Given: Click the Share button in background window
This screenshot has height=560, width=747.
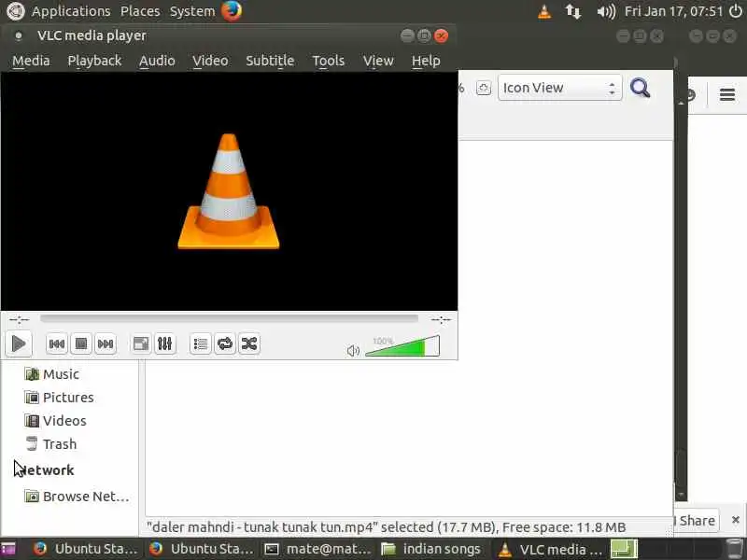Looking at the screenshot, I should pyautogui.click(x=697, y=521).
